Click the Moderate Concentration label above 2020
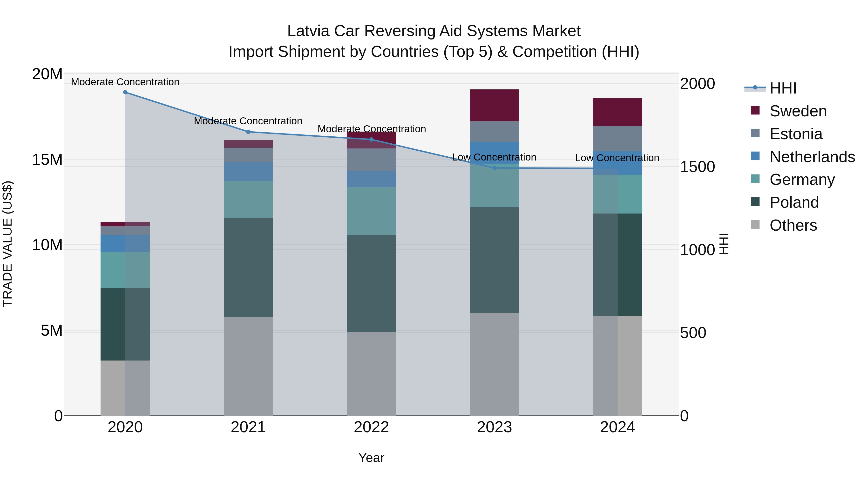 [125, 82]
